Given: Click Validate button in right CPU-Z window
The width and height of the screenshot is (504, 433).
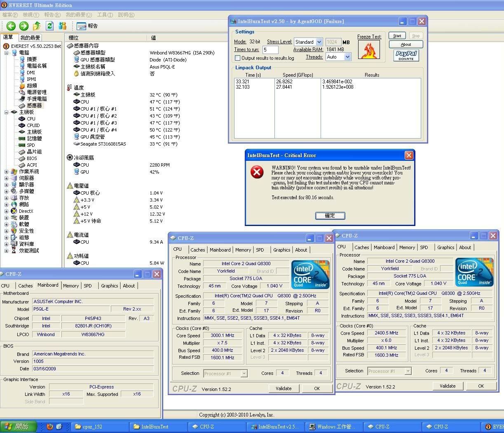Looking at the screenshot, I should click(448, 386).
